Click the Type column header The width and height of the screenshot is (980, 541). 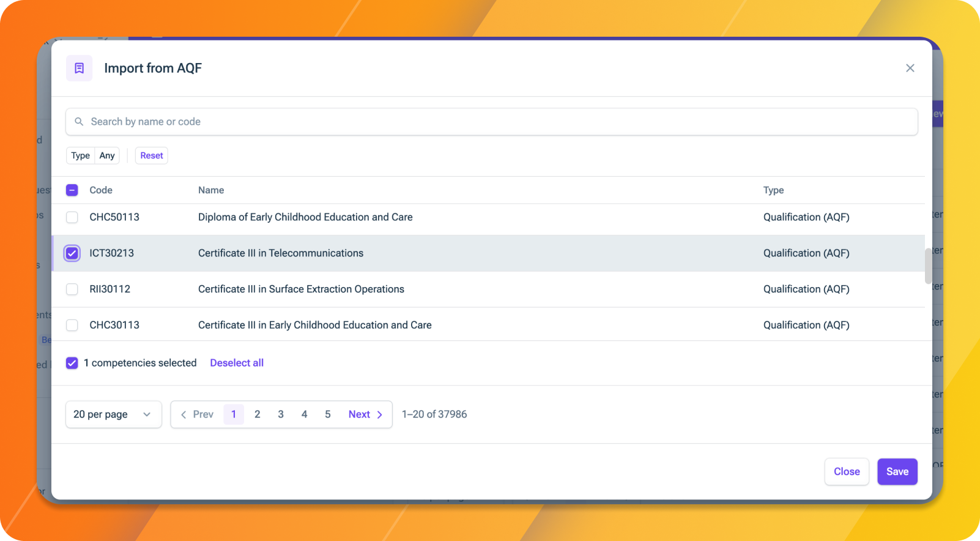tap(774, 190)
